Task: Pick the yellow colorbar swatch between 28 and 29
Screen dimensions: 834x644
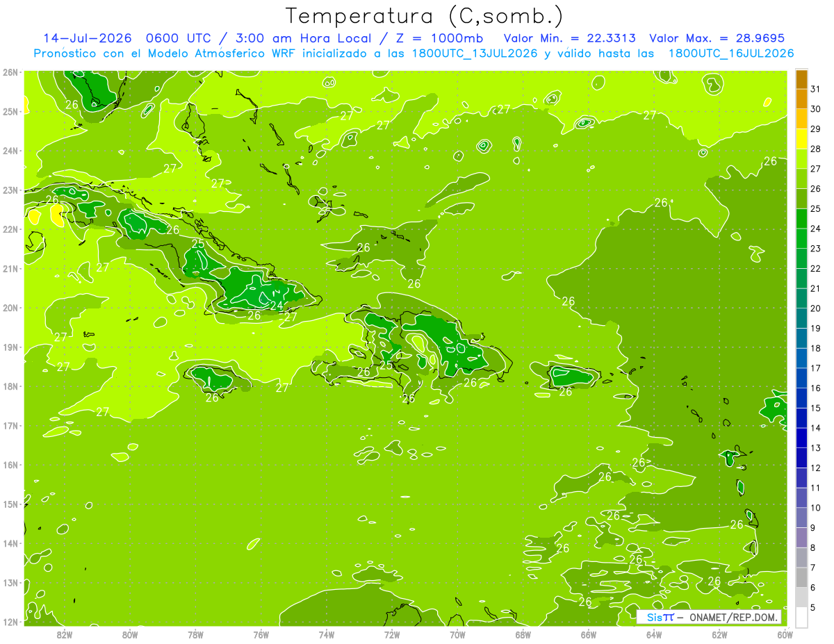Action: [801, 139]
